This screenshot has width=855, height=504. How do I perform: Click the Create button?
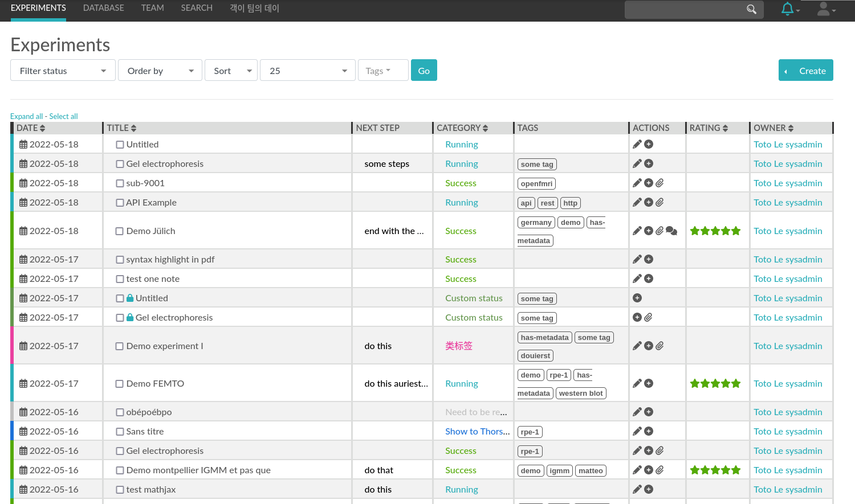(x=805, y=70)
